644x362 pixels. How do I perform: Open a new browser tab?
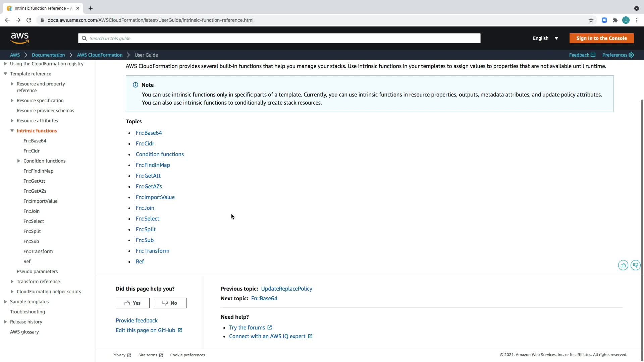(91, 8)
